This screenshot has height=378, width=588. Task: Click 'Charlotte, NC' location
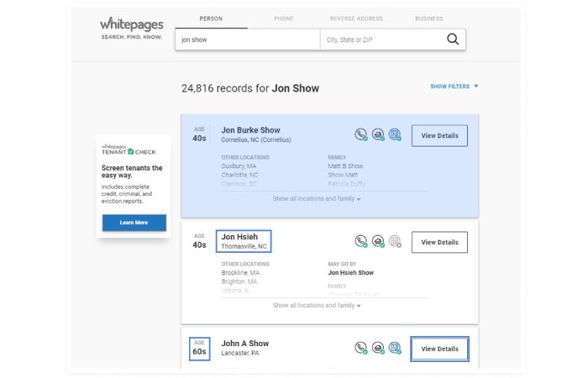tap(239, 175)
